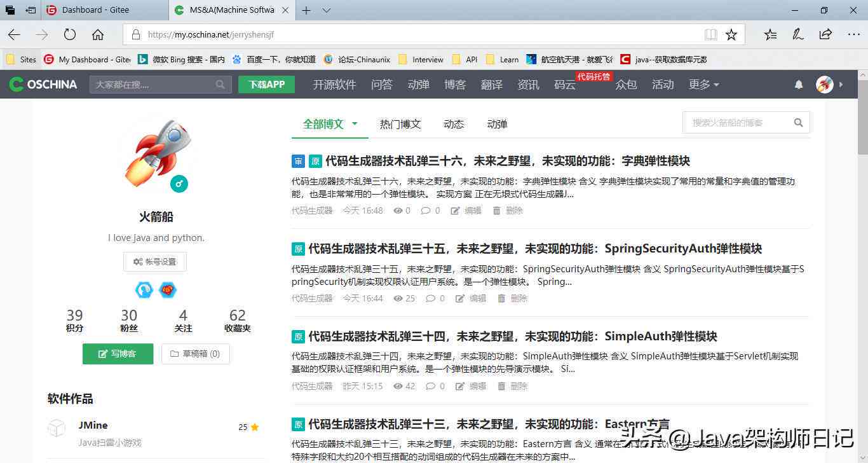Open 帐号设置 account settings button

(155, 261)
